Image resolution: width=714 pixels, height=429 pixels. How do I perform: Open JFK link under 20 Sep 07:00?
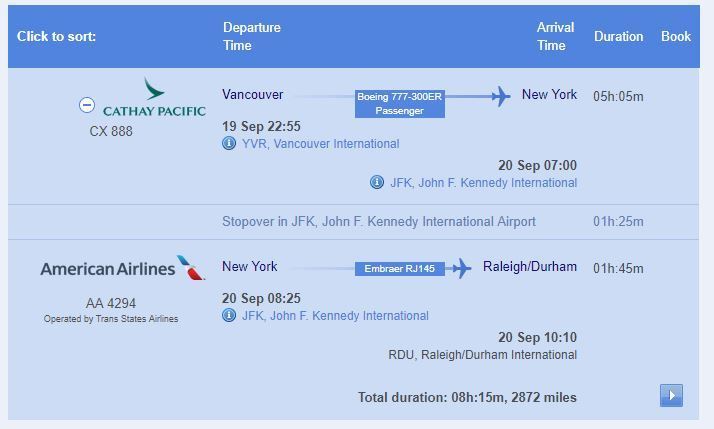coord(484,183)
